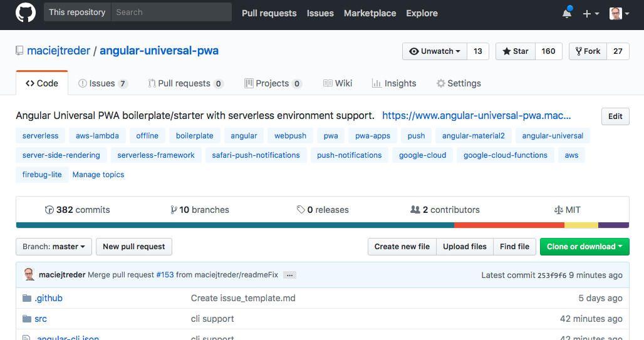644x340 pixels.
Task: Click the This repository search scope label
Action: [x=77, y=13]
